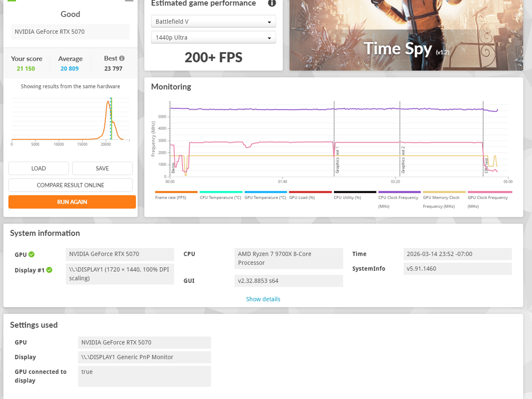532x399 pixels.
Task: Click the orange RUN AGAIN button
Action: coord(72,202)
